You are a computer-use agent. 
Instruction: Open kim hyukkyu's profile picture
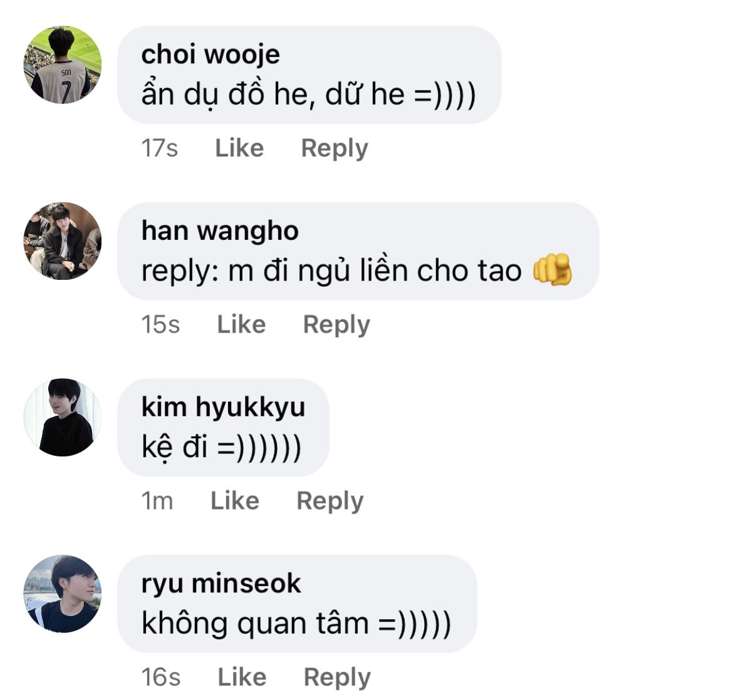[x=63, y=417]
